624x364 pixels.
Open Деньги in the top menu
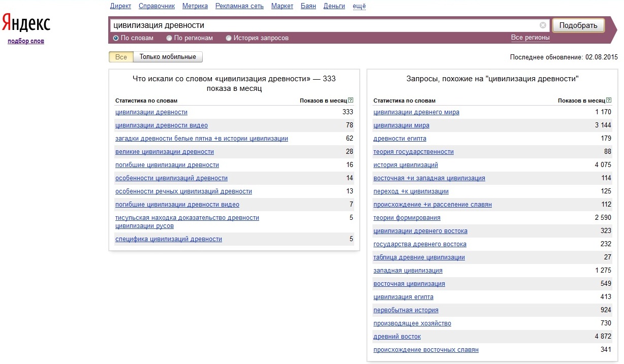pyautogui.click(x=334, y=6)
